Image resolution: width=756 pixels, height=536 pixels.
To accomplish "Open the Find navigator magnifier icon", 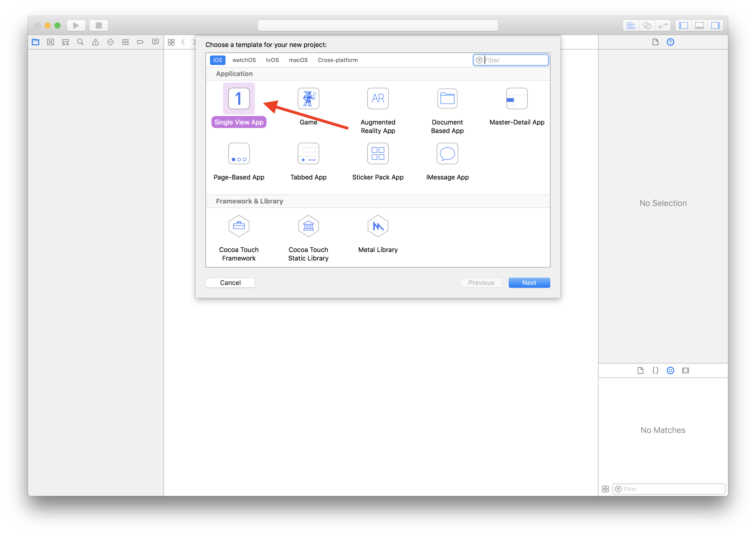I will point(80,42).
